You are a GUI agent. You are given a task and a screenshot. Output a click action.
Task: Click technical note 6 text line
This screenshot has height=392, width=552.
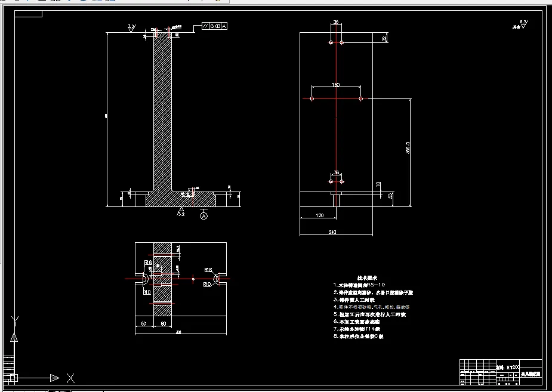pyautogui.click(x=357, y=322)
